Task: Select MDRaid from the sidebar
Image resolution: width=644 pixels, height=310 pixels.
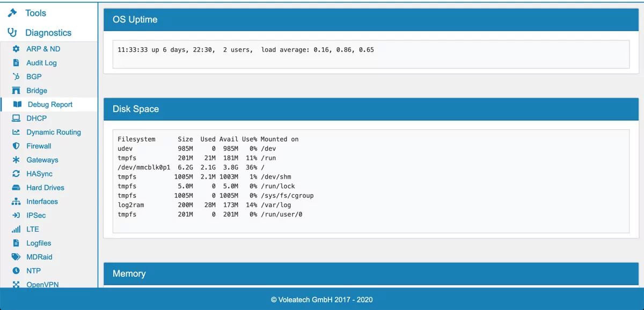Action: tap(39, 257)
